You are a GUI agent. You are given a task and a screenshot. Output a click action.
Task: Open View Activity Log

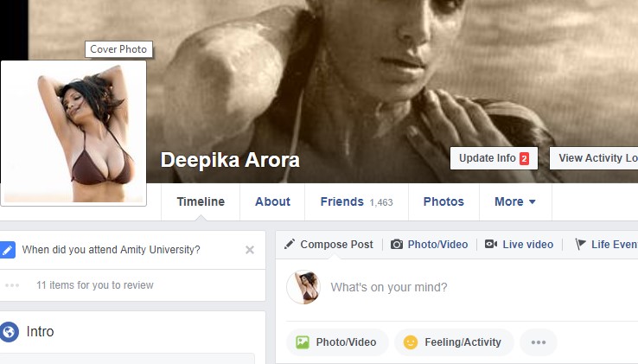(x=594, y=158)
